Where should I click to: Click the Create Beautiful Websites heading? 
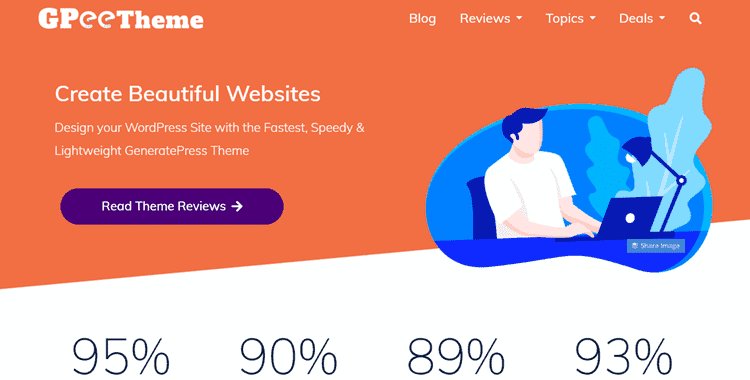pos(188,94)
